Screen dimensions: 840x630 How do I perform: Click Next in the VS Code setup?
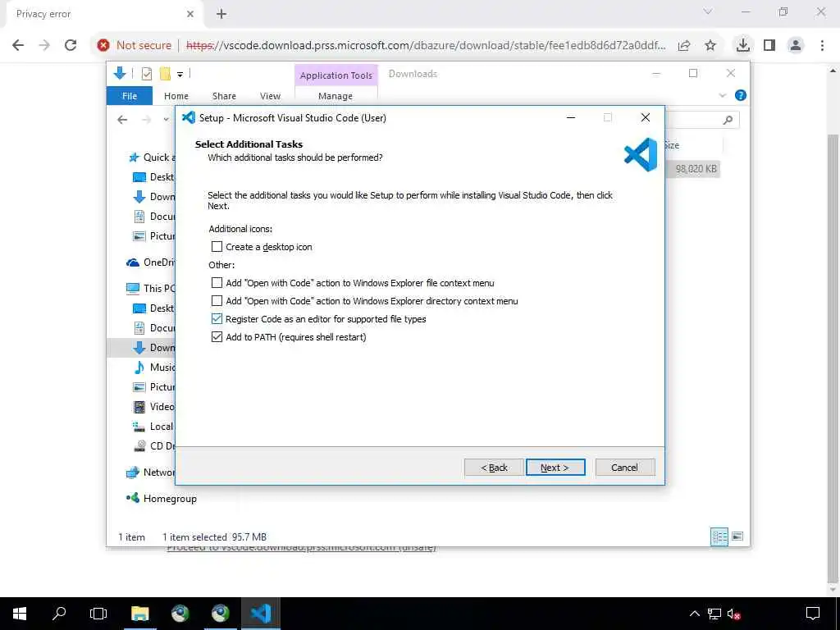[555, 467]
